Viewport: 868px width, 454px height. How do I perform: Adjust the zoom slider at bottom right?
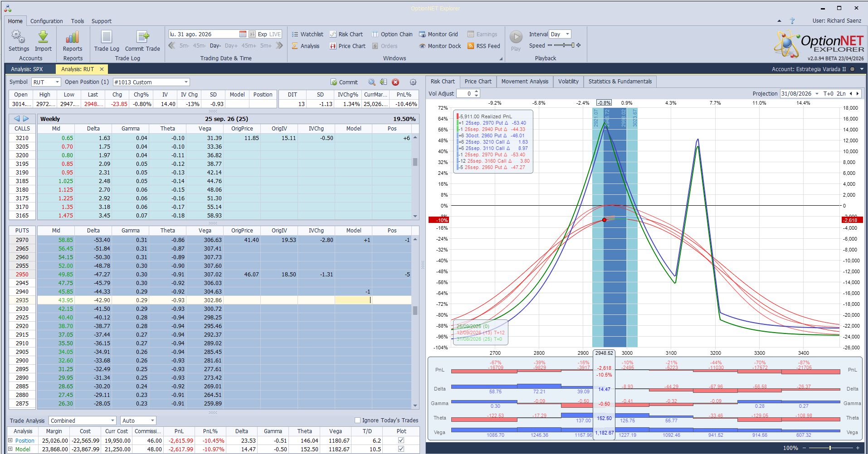tap(830, 448)
